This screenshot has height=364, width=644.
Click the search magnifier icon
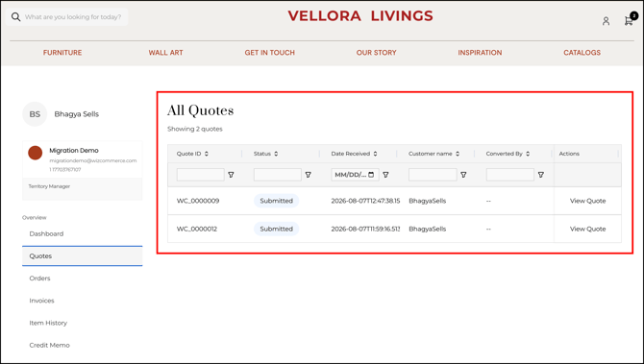(x=15, y=17)
